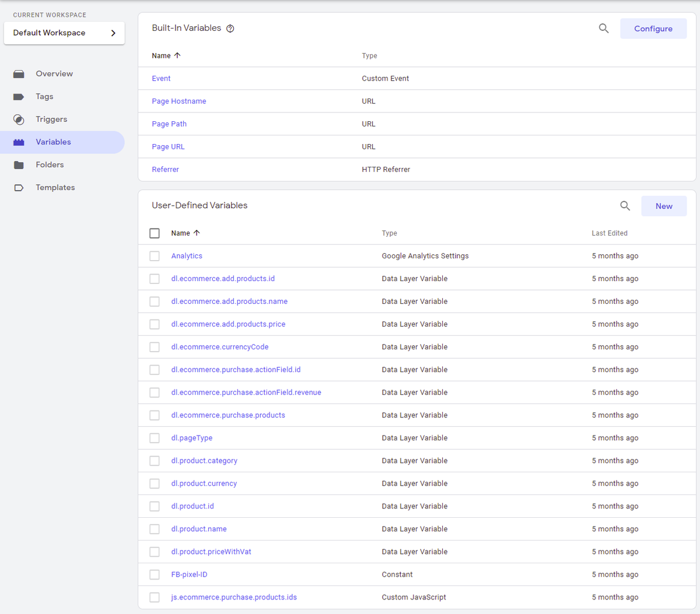
Task: Check the Analytics variable checkbox
Action: click(155, 256)
